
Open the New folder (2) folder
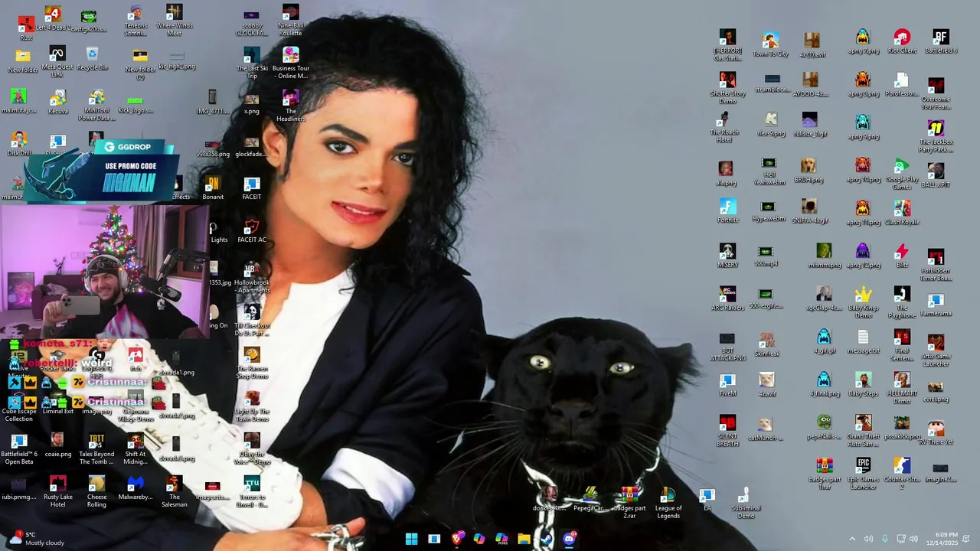[140, 63]
